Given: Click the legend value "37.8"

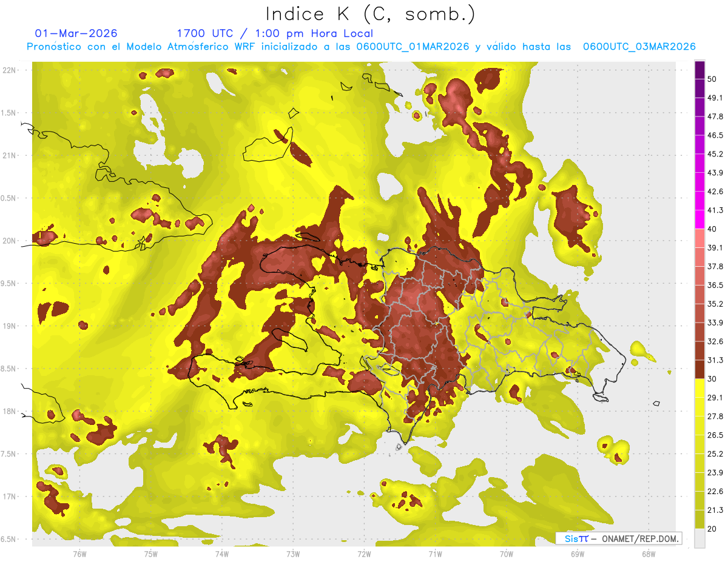Looking at the screenshot, I should (715, 266).
